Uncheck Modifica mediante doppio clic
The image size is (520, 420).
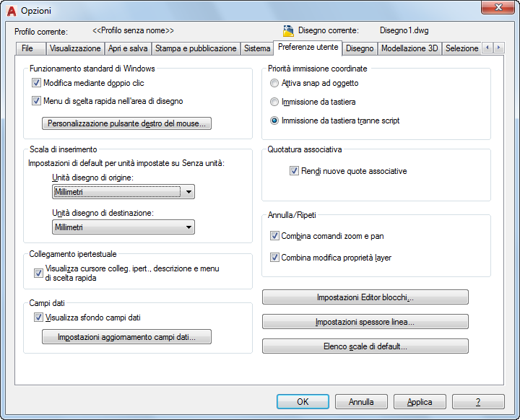click(x=36, y=83)
